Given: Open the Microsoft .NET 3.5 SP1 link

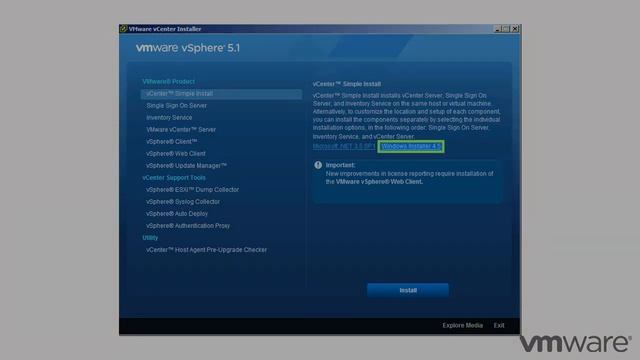Looking at the screenshot, I should pyautogui.click(x=344, y=146).
